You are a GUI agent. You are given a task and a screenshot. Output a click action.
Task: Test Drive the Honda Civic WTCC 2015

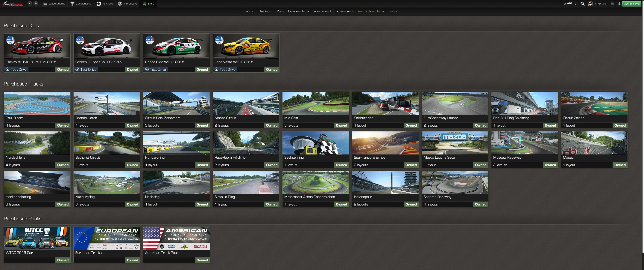156,69
